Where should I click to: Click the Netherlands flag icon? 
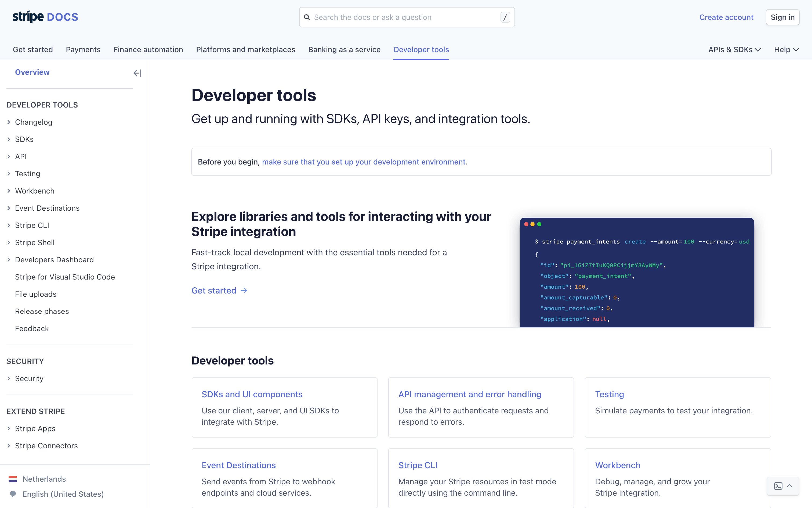(13, 479)
